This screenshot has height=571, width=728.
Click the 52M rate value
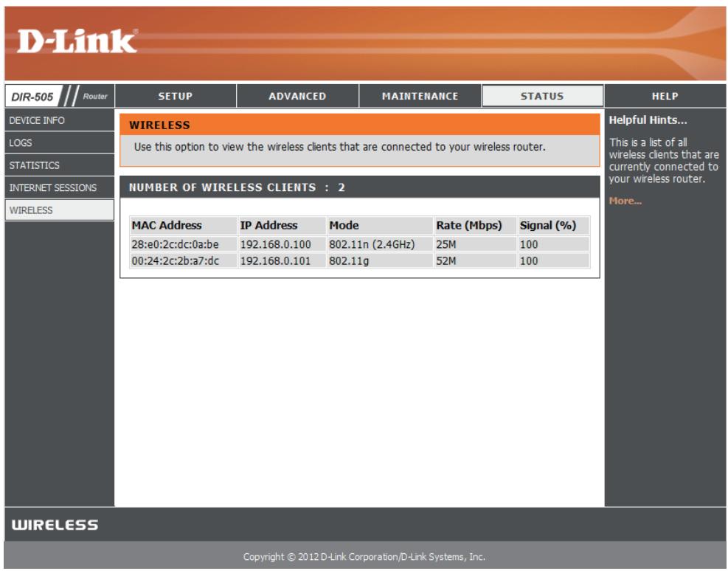pos(446,261)
